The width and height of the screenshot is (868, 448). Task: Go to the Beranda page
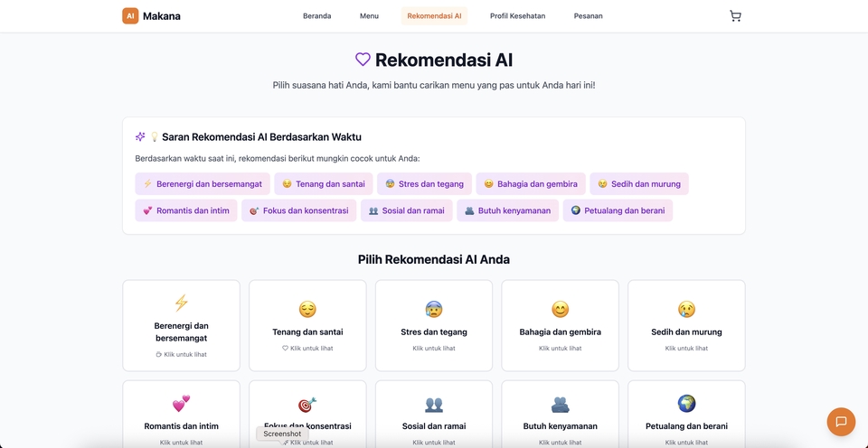pos(316,15)
